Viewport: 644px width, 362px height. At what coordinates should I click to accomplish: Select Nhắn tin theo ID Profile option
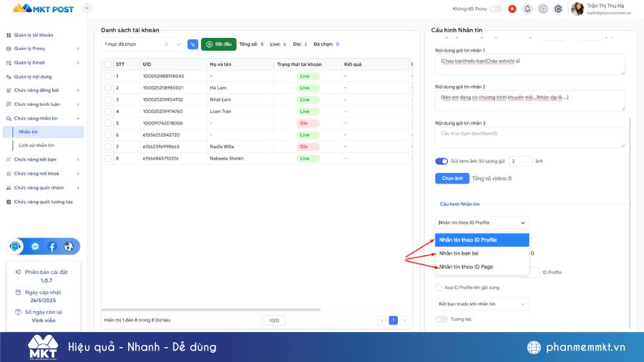pyautogui.click(x=482, y=240)
